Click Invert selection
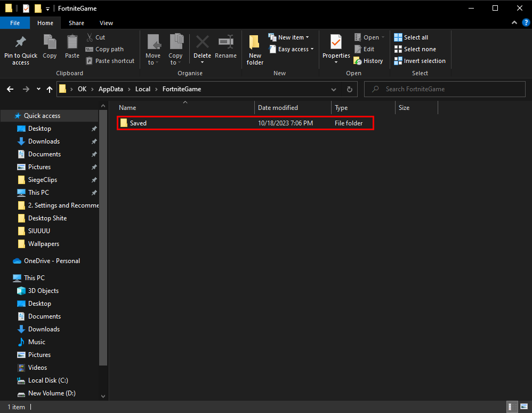Image resolution: width=532 pixels, height=413 pixels. [420, 61]
